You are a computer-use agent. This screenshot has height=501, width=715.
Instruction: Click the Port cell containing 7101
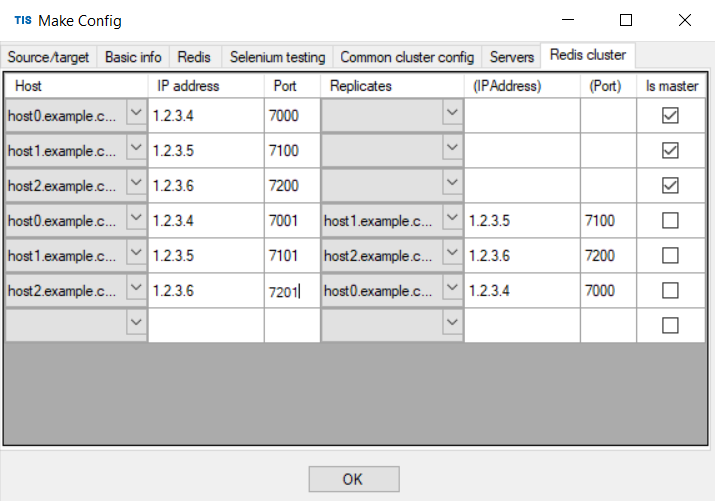point(292,255)
